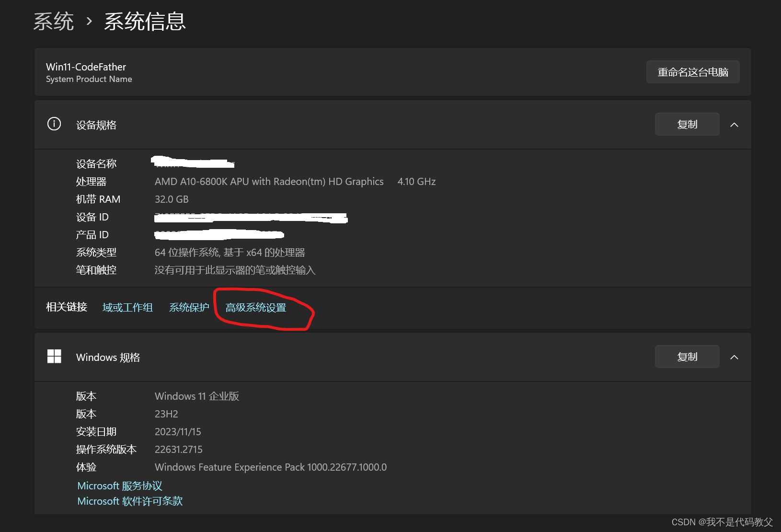The height and width of the screenshot is (532, 781).
Task: Collapse the Windows 规格 section chevron
Action: 734,357
